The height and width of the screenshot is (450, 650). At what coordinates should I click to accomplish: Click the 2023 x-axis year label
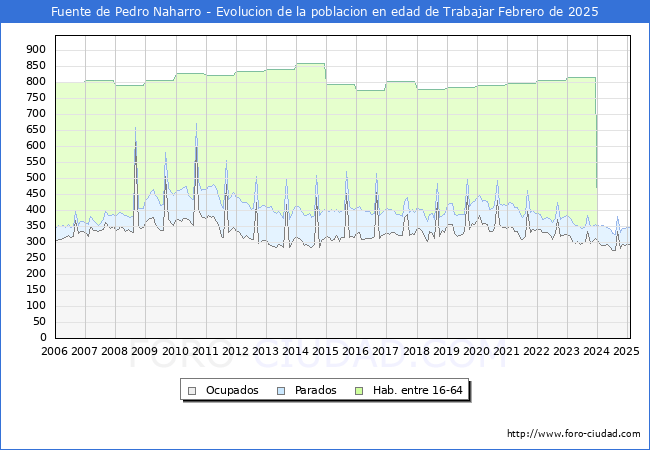(x=566, y=351)
